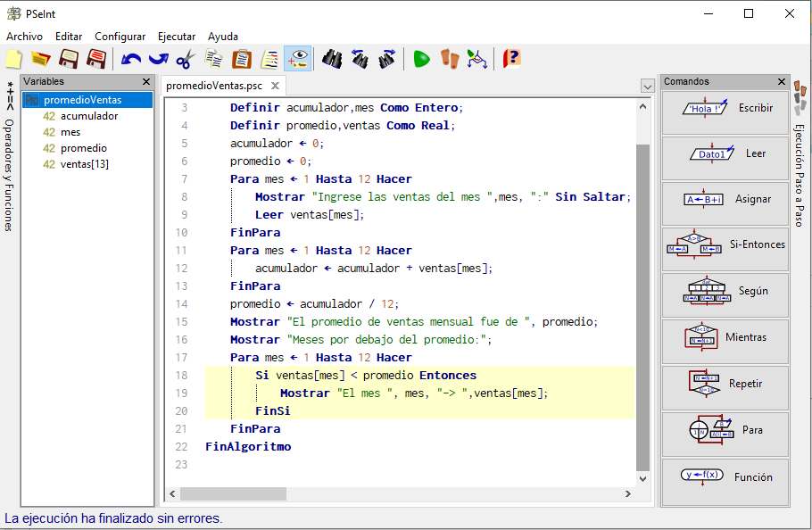Create a new file with the New icon

(14, 59)
